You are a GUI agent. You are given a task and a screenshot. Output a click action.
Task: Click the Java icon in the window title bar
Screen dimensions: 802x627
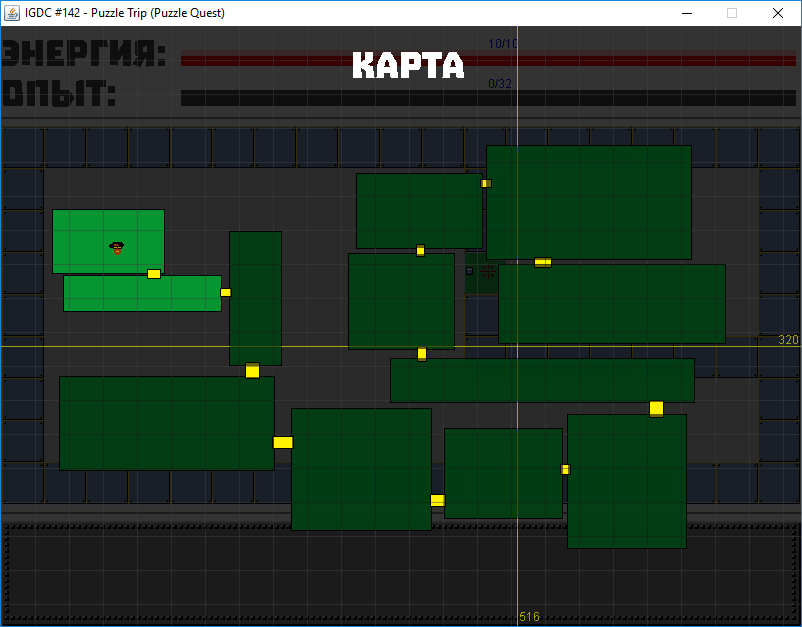pos(11,13)
